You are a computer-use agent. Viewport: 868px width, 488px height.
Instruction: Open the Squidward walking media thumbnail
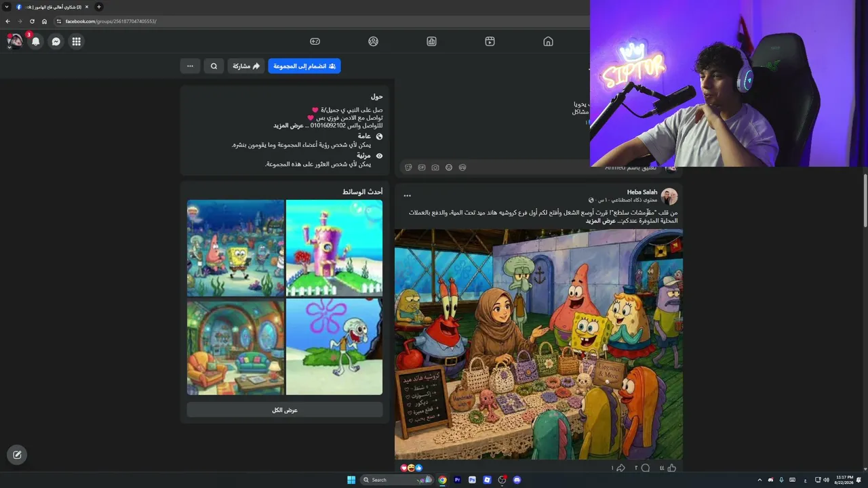pyautogui.click(x=334, y=346)
